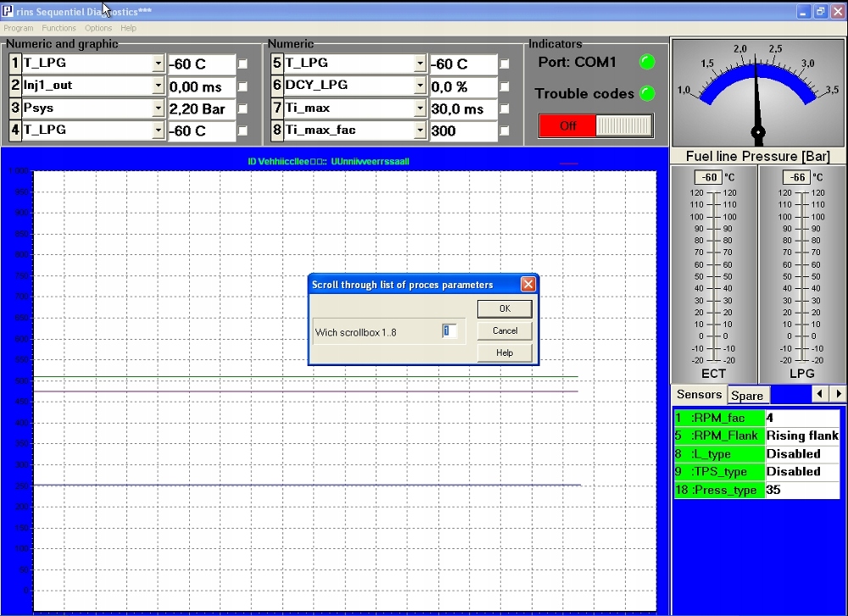This screenshot has height=616, width=848.
Task: Click the green Port COM1 indicator light
Action: (x=647, y=62)
